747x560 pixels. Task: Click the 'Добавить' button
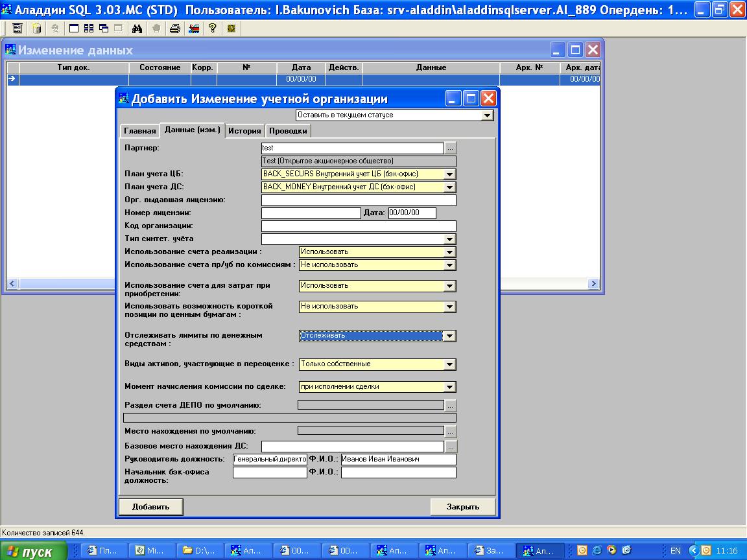150,507
